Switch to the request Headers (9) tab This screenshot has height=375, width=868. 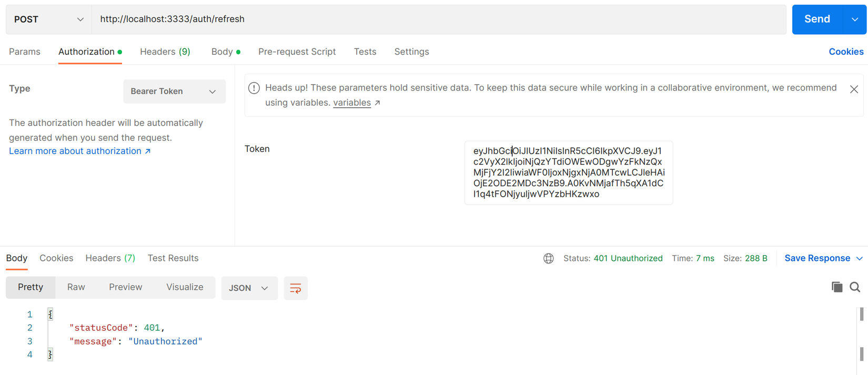click(x=165, y=52)
